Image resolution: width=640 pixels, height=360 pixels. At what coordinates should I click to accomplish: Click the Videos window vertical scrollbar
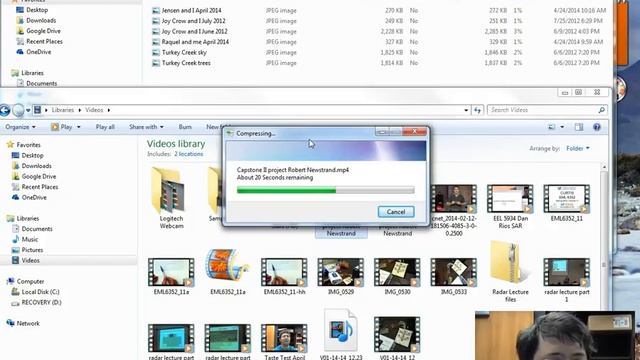pyautogui.click(x=604, y=261)
